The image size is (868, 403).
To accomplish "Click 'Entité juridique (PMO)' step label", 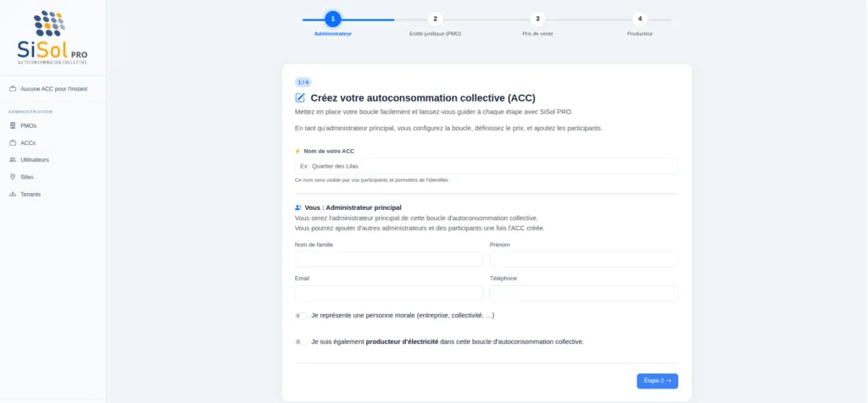I will (x=435, y=34).
